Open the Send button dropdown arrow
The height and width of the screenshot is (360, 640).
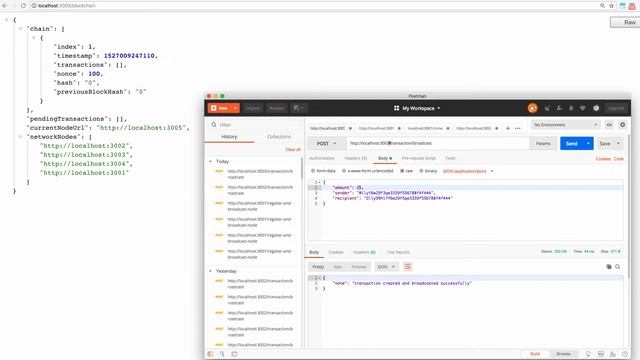(588, 144)
